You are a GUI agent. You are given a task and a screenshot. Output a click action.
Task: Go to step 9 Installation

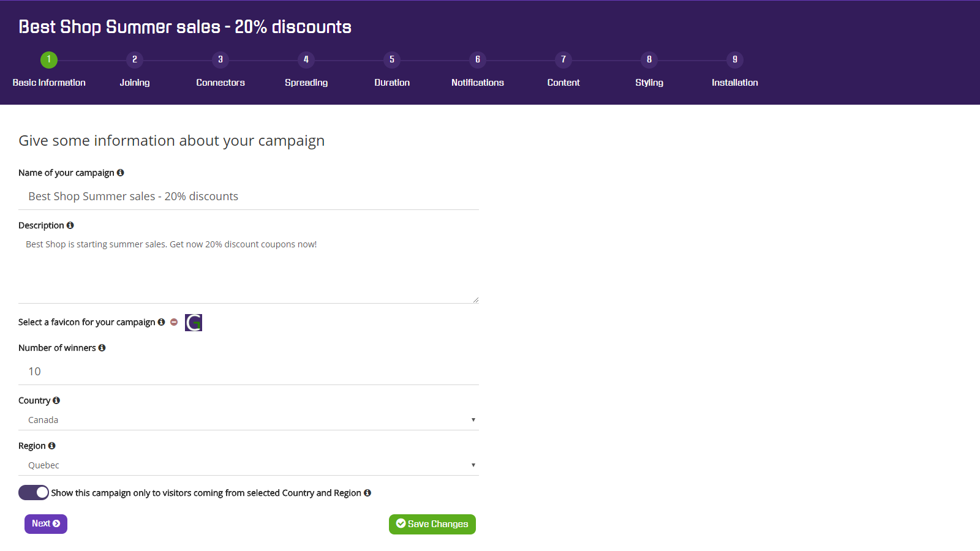(x=735, y=69)
